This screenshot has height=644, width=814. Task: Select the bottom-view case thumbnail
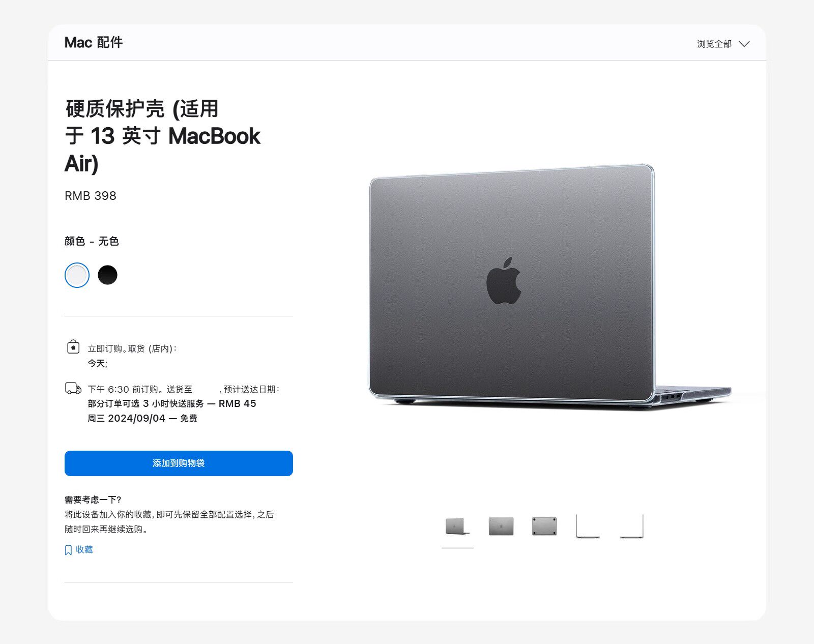click(x=544, y=526)
